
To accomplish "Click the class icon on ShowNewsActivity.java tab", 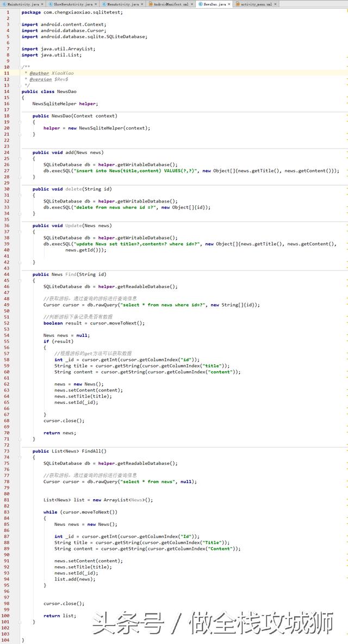I will pyautogui.click(x=51, y=4).
